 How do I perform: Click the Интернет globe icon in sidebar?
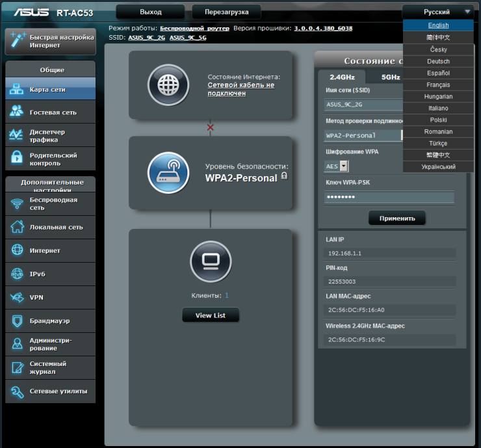[17, 250]
